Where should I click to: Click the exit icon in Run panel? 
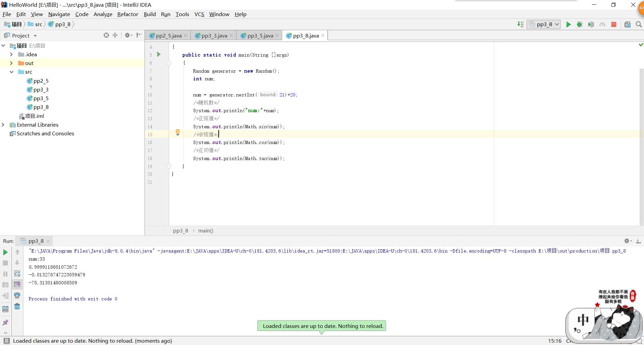(5, 296)
